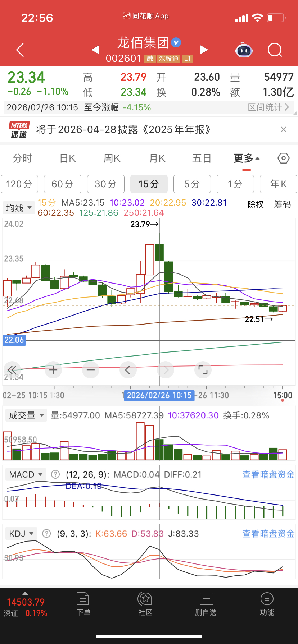Tap the blue 22.06 price label

[14, 340]
